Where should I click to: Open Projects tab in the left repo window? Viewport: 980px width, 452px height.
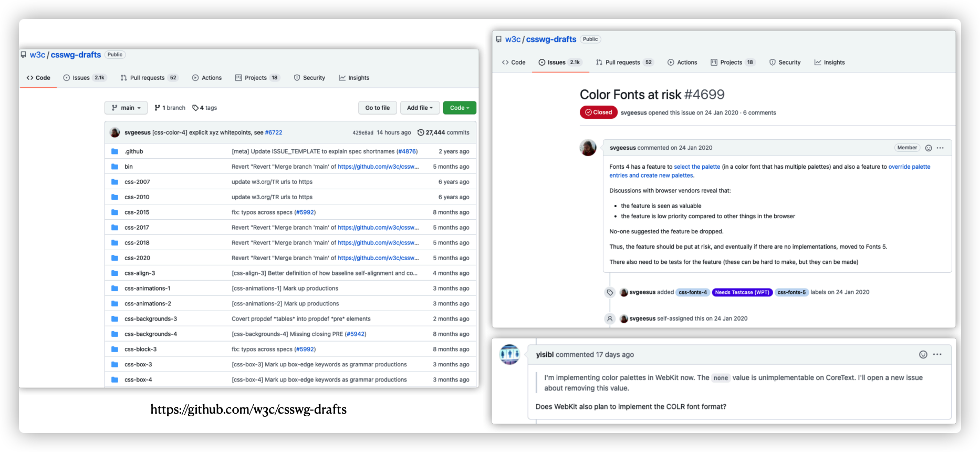pyautogui.click(x=257, y=78)
